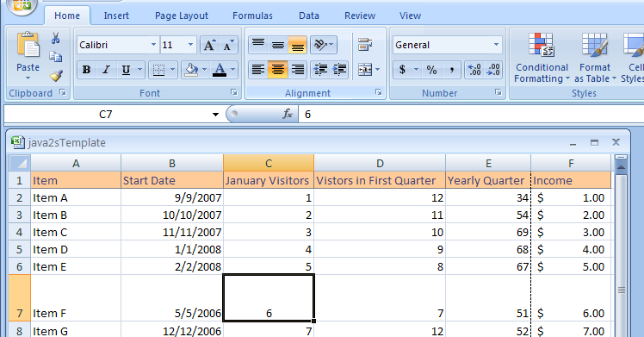The width and height of the screenshot is (644, 337).
Task: Toggle Bold formatting
Action: (86, 70)
